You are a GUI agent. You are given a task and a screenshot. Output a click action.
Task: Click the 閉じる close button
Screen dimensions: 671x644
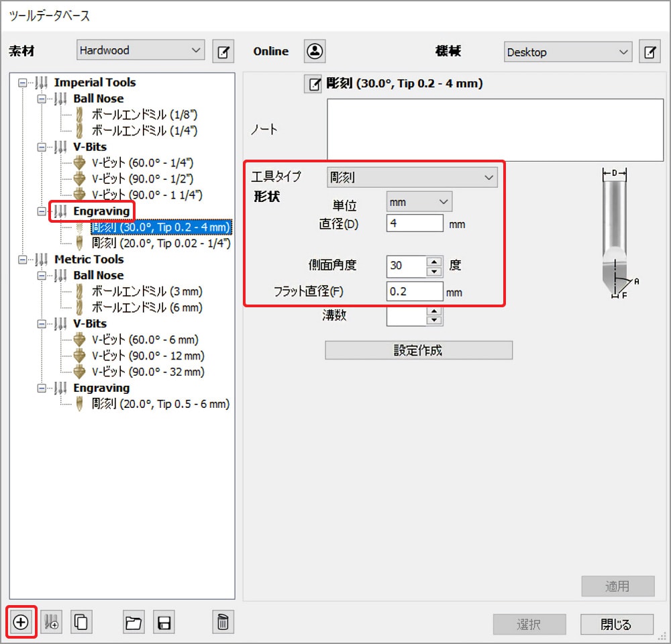616,625
